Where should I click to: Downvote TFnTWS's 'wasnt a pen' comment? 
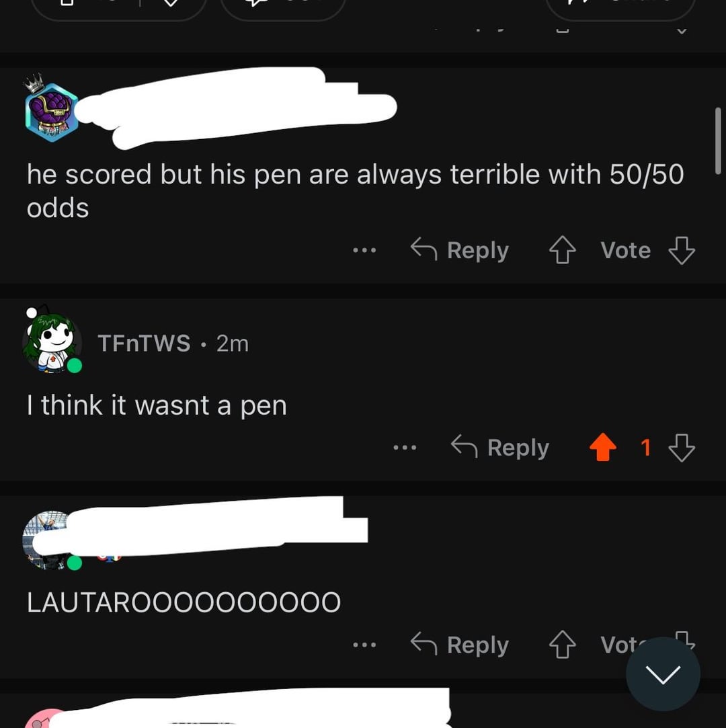click(682, 448)
